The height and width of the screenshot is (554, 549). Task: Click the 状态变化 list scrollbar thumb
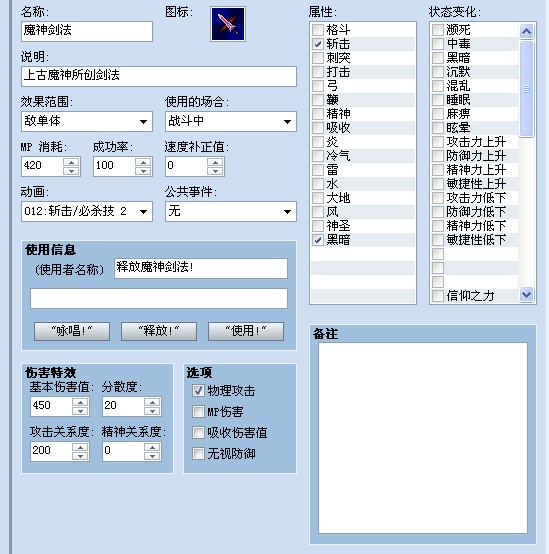526,89
